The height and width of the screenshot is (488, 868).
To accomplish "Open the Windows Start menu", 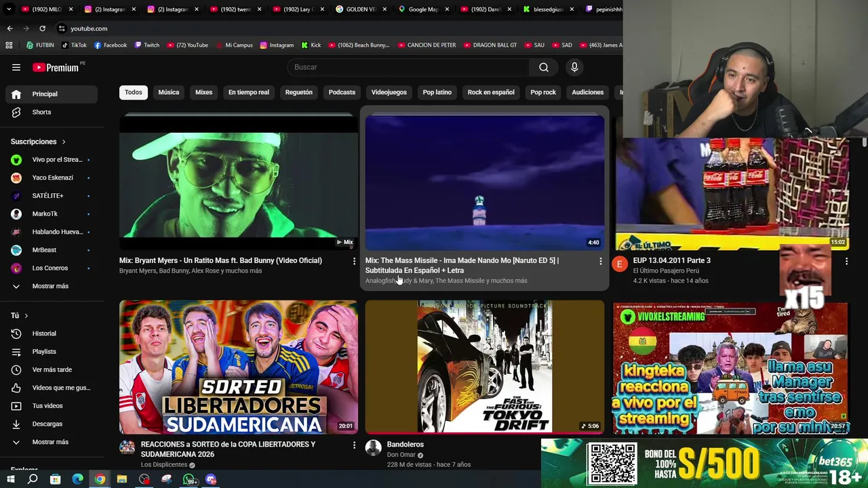I will click(10, 479).
